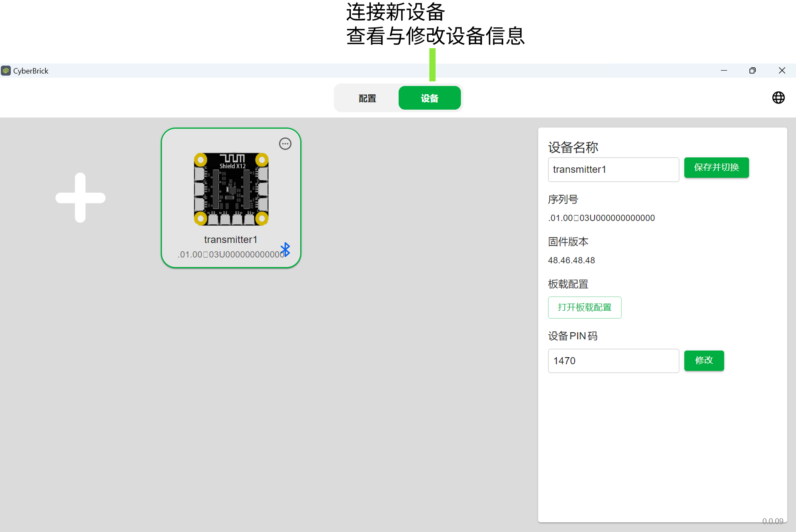This screenshot has width=796, height=532.
Task: Close the CyberBrick window
Action: 782,71
